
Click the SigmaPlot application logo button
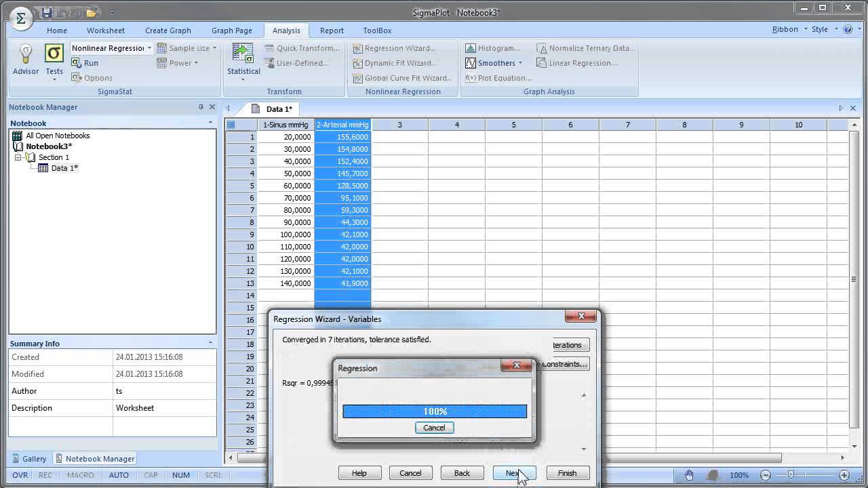tap(20, 18)
